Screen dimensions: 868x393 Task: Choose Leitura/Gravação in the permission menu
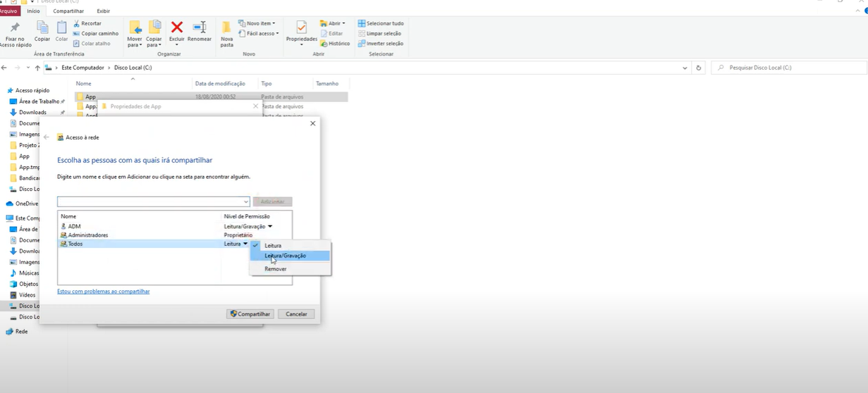coord(286,256)
